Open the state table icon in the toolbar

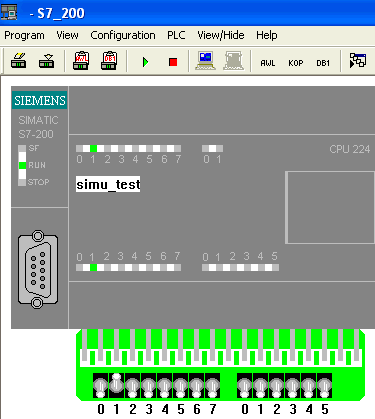click(358, 61)
